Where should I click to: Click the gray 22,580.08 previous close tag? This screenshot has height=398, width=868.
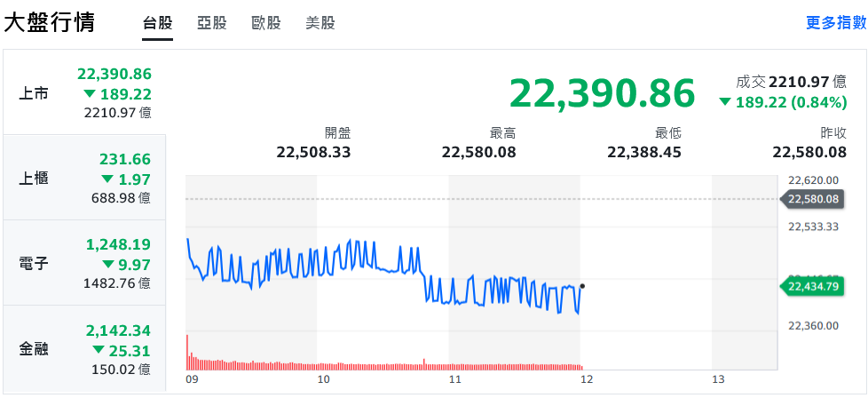(812, 199)
